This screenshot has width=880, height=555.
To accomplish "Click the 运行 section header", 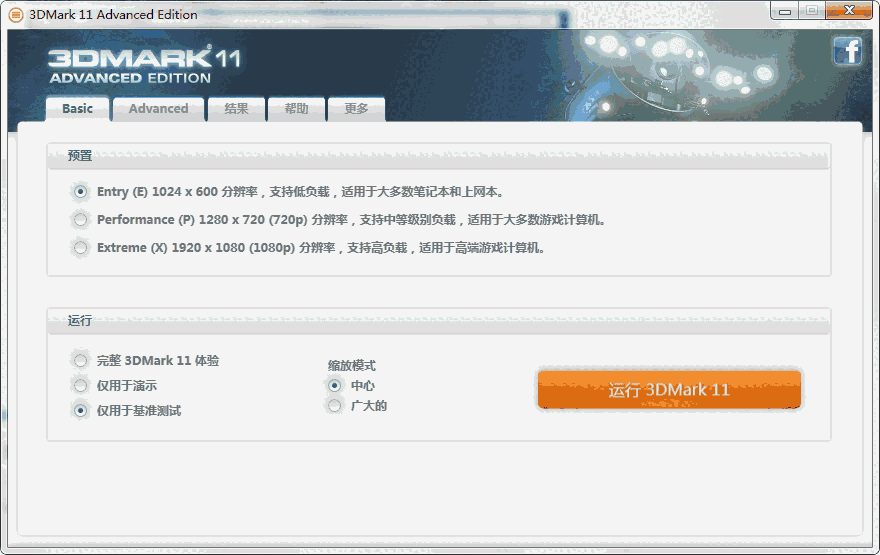I will (x=438, y=322).
